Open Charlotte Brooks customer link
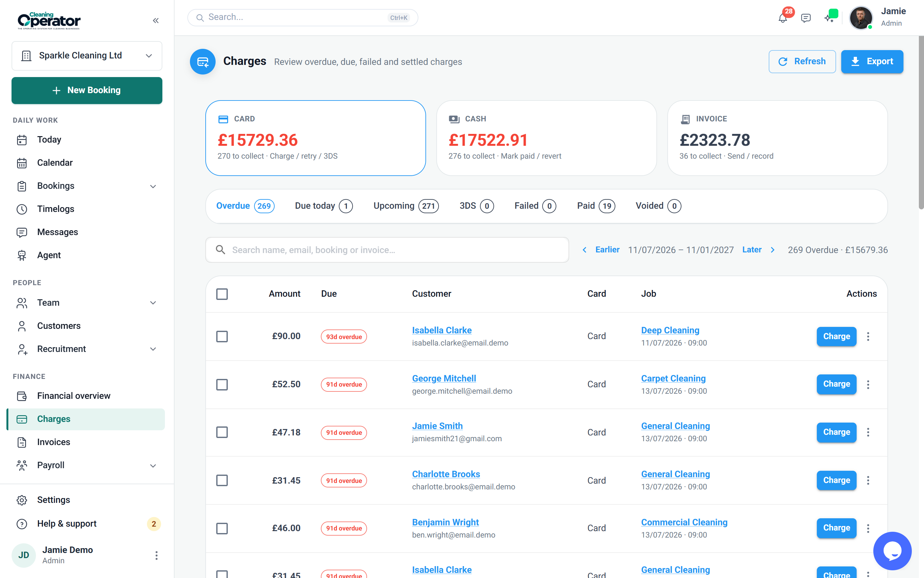Viewport: 924px width, 578px height. pos(446,474)
